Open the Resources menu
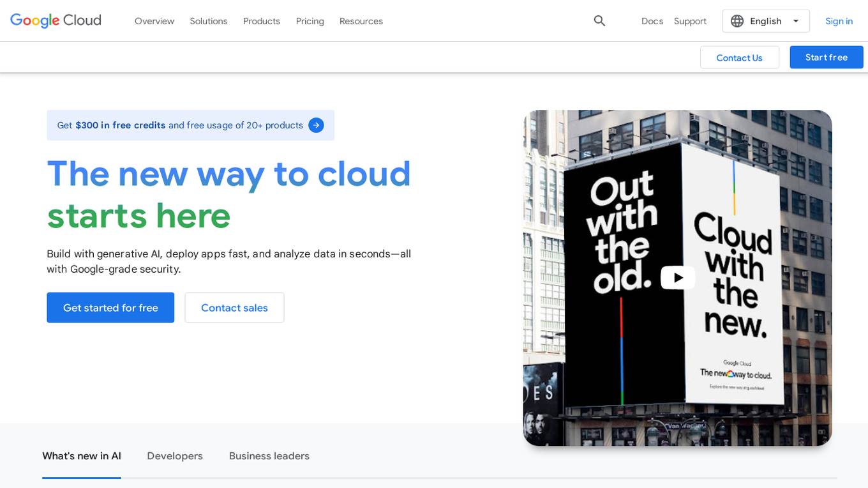The image size is (868, 488). click(361, 21)
